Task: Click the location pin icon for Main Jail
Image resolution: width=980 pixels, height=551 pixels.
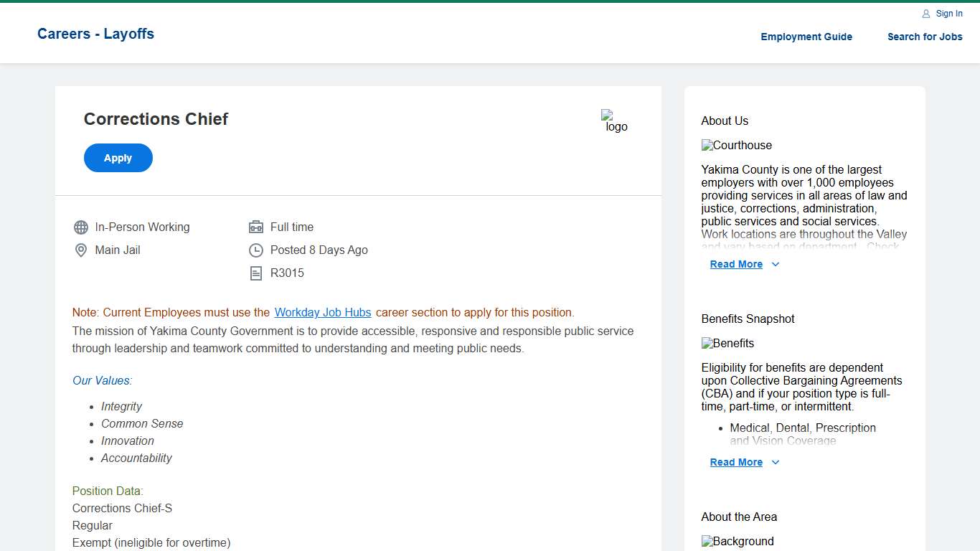Action: pos(81,250)
